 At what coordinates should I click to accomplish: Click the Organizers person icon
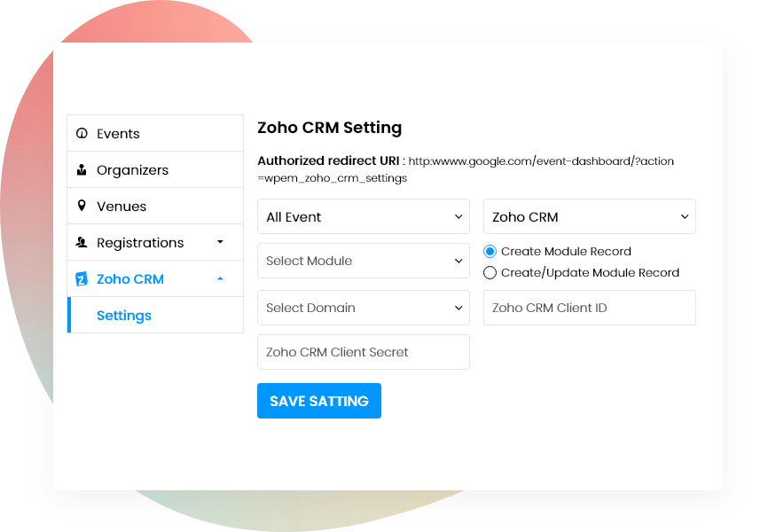82,170
